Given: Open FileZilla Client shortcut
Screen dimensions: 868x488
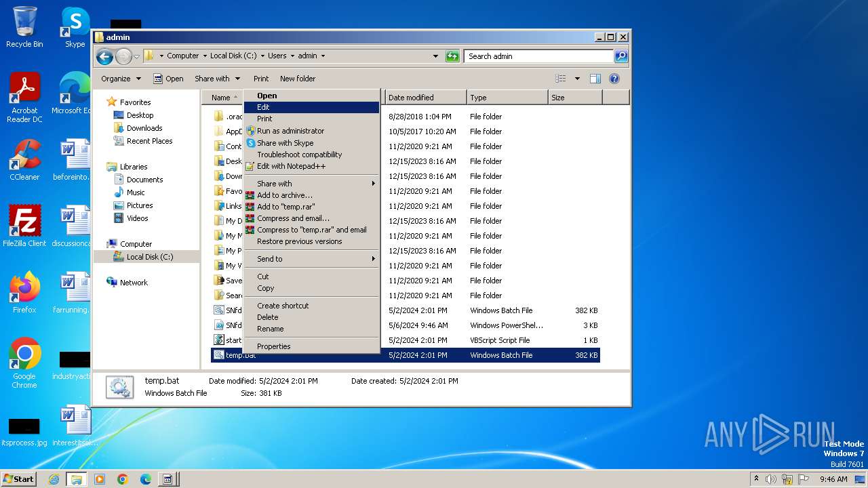Looking at the screenshot, I should click(x=24, y=226).
